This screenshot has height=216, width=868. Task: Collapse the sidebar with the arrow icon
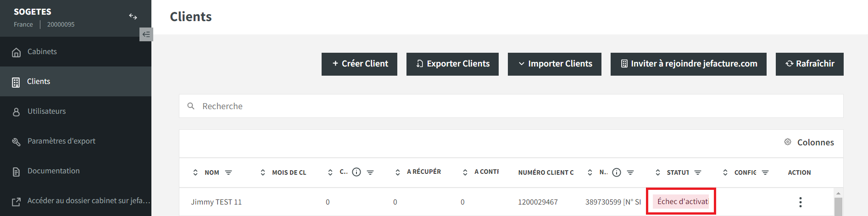click(x=146, y=34)
